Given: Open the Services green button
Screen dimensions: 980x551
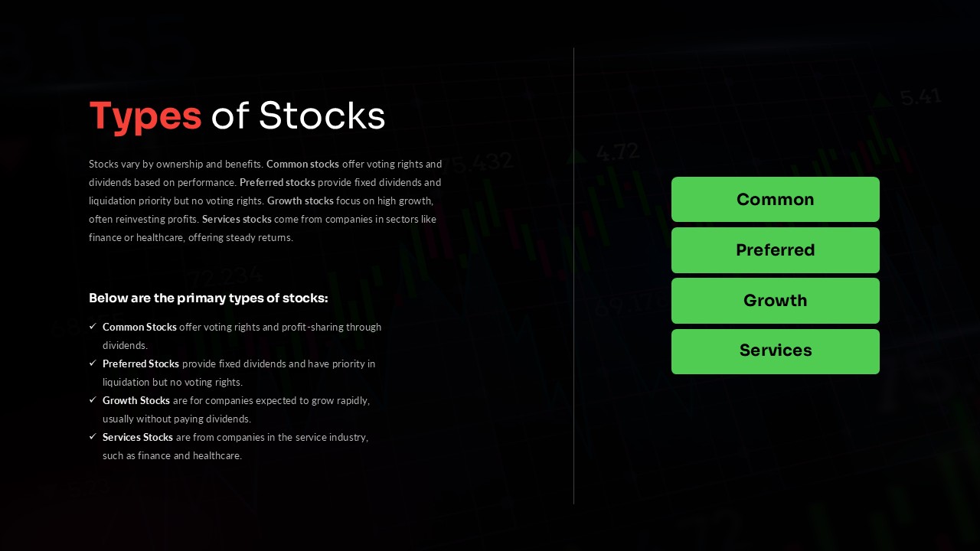Looking at the screenshot, I should (776, 351).
